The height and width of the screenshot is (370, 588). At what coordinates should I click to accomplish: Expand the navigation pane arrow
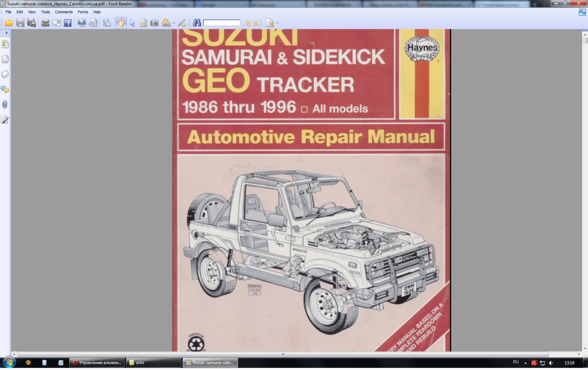pyautogui.click(x=6, y=33)
